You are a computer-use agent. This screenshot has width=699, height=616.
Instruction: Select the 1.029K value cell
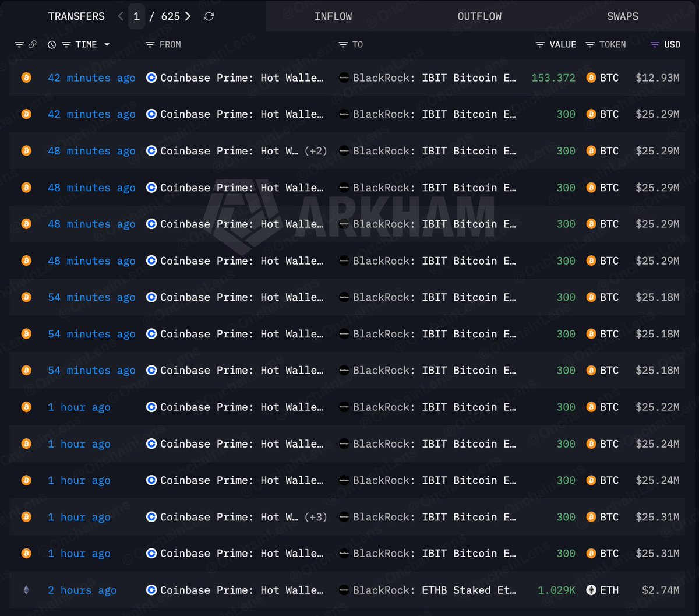557,590
